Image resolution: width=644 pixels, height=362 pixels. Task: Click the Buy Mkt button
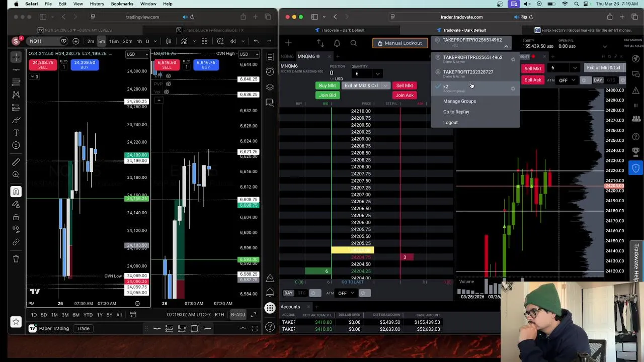pyautogui.click(x=327, y=86)
